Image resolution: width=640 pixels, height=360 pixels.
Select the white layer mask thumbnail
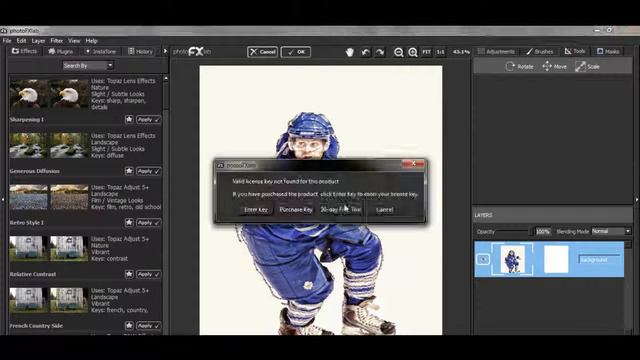(556, 259)
